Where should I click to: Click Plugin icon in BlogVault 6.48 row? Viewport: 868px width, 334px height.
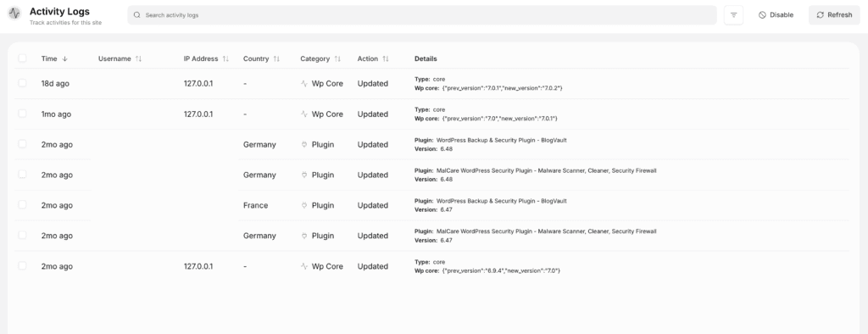click(304, 145)
